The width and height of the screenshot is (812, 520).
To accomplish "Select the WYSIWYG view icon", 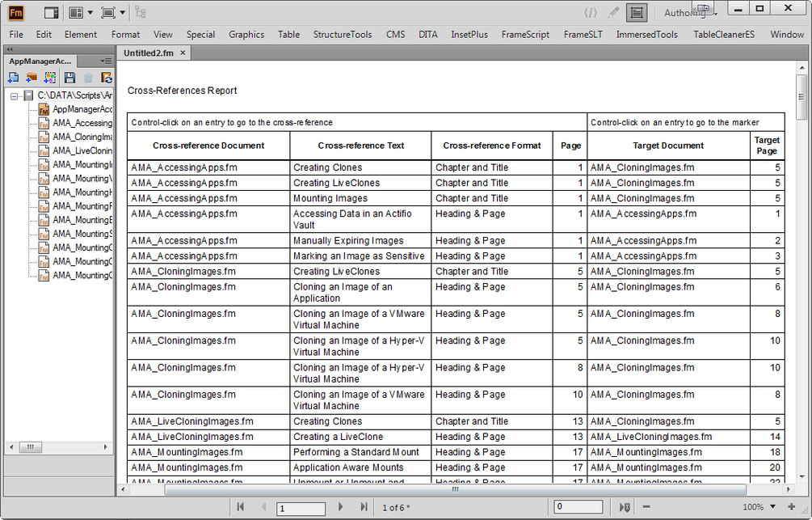I will coord(637,13).
